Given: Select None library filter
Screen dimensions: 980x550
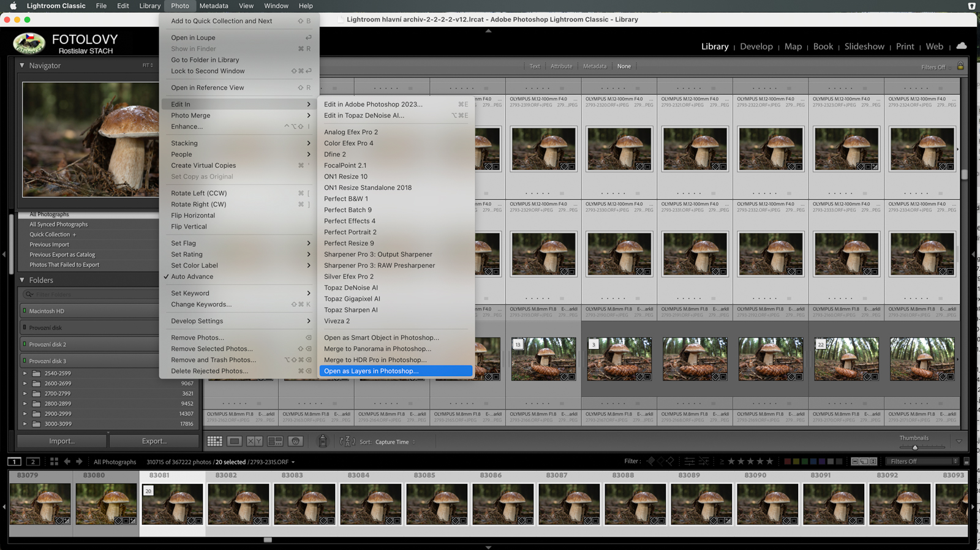Looking at the screenshot, I should tap(624, 66).
